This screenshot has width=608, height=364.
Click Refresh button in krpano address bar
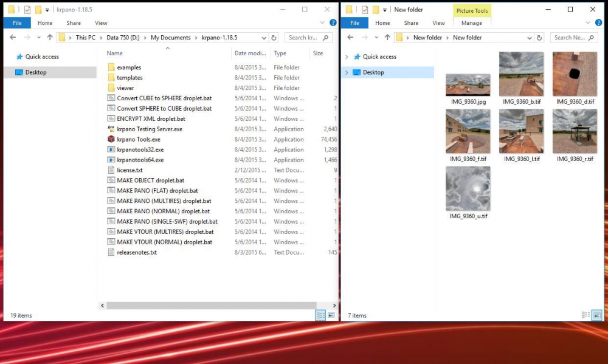coord(274,38)
